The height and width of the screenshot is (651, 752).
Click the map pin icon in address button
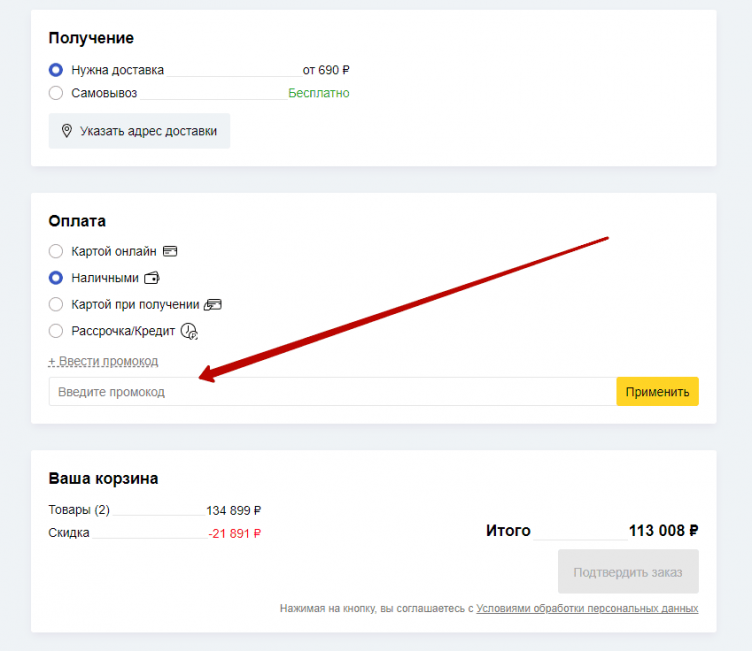click(x=67, y=130)
